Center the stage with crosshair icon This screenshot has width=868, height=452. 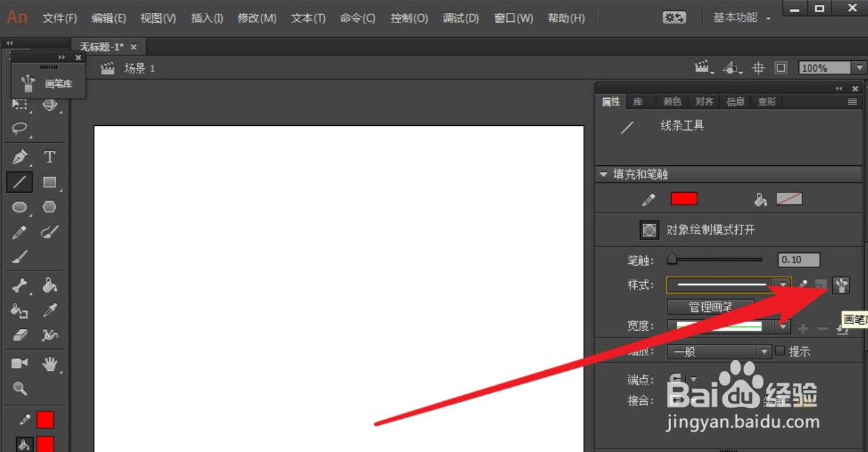(x=758, y=68)
